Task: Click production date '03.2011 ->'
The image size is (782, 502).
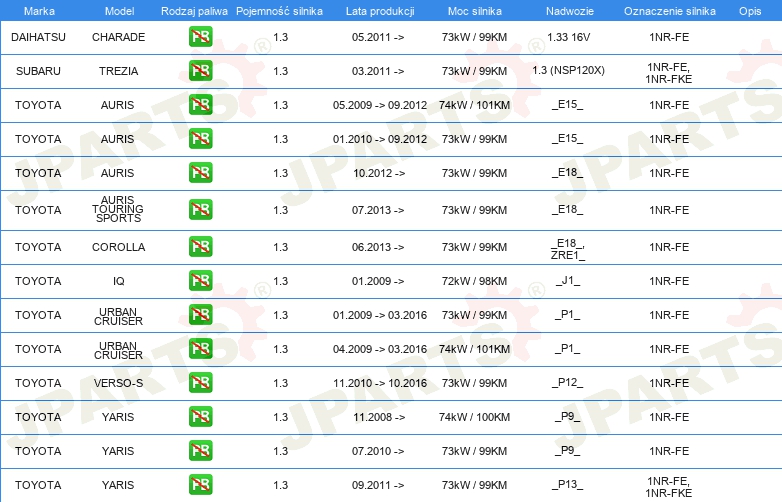Action: (x=378, y=71)
